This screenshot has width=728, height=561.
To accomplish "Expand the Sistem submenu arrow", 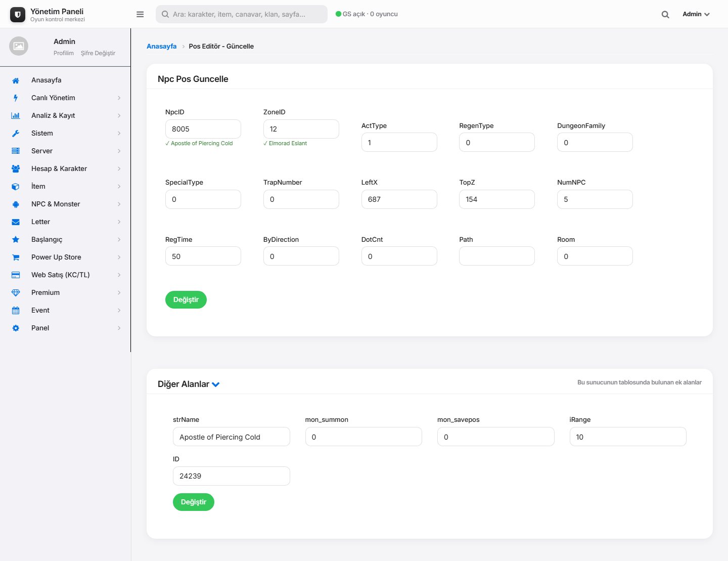I will [x=119, y=134].
